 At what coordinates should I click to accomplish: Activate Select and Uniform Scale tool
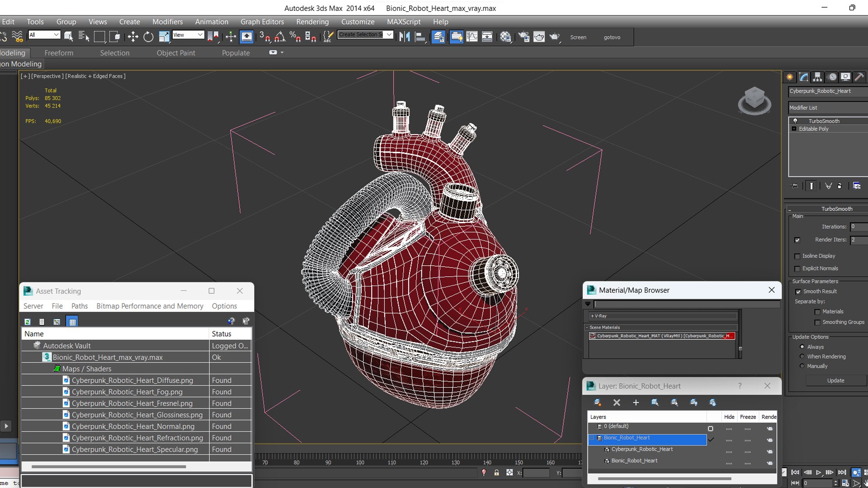pyautogui.click(x=164, y=37)
